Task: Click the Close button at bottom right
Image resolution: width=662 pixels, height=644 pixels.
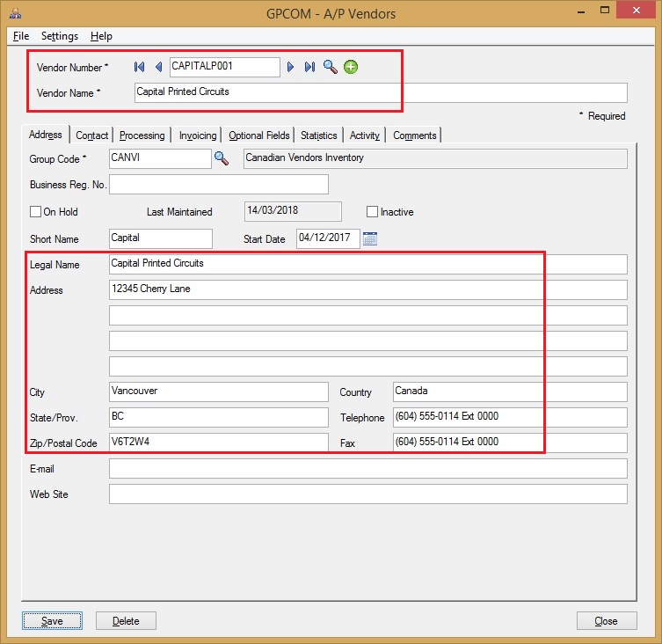Action: click(x=606, y=620)
